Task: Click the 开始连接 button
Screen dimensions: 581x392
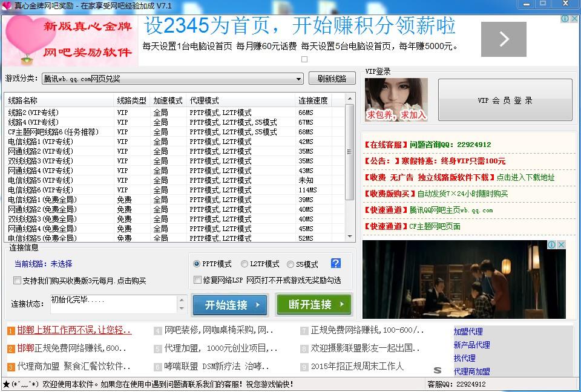Action: tap(230, 305)
